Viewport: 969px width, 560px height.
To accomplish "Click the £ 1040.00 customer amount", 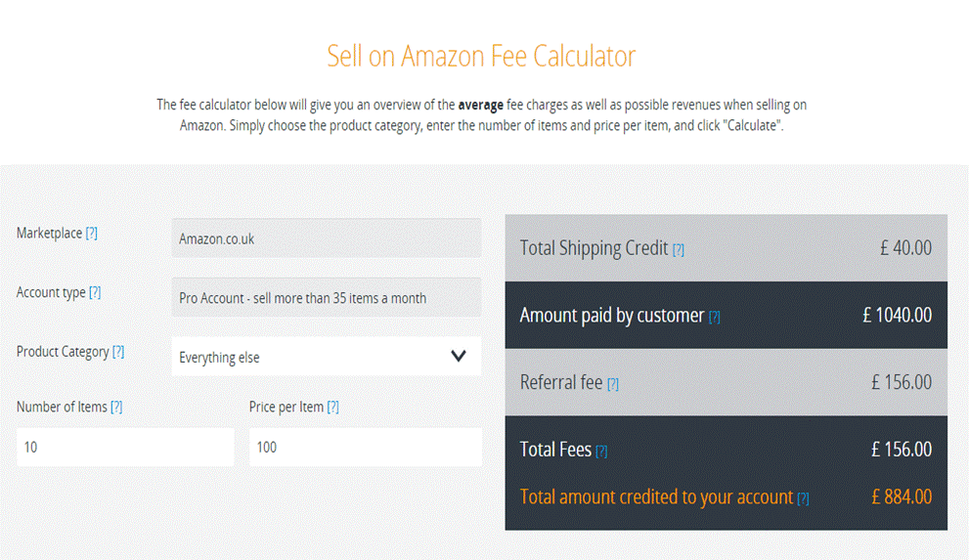I will (897, 315).
